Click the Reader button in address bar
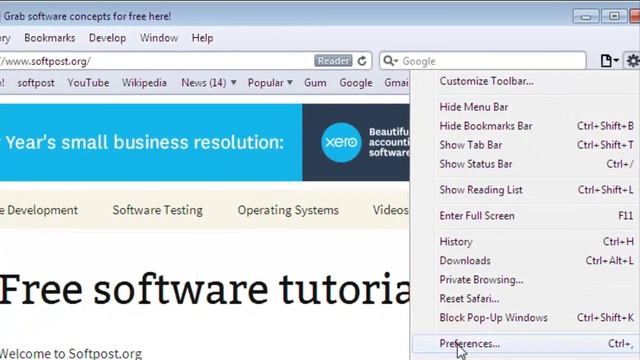Viewport: 640px width, 360px height. [333, 61]
